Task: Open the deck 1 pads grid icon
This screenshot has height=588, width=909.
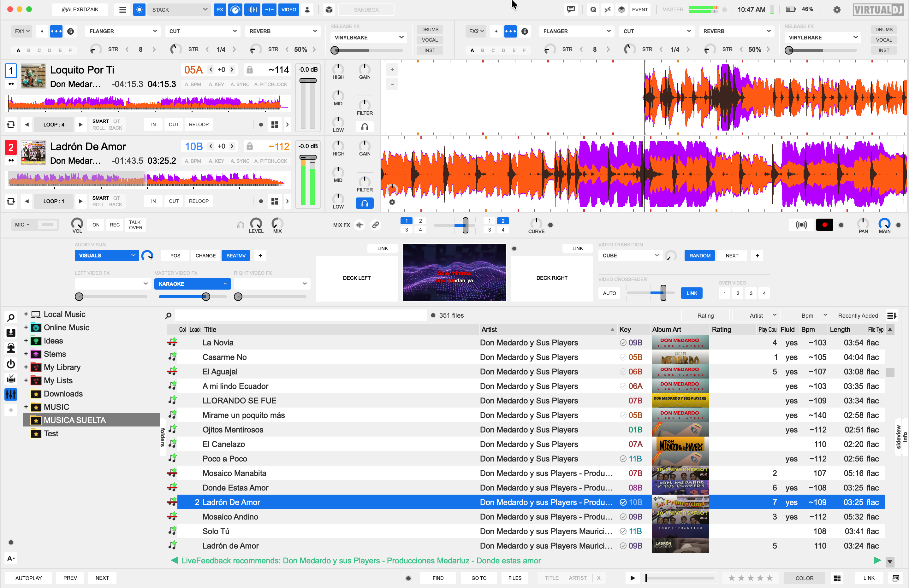Action: tap(275, 125)
